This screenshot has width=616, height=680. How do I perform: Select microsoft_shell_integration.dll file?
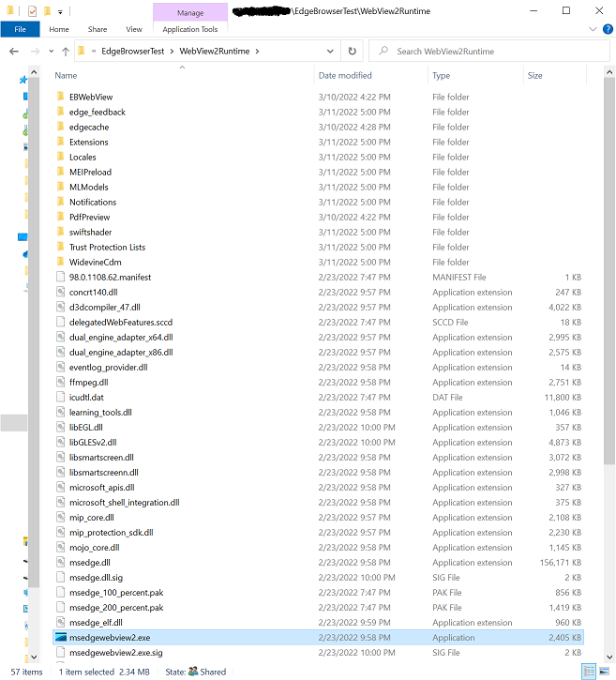[x=125, y=503]
